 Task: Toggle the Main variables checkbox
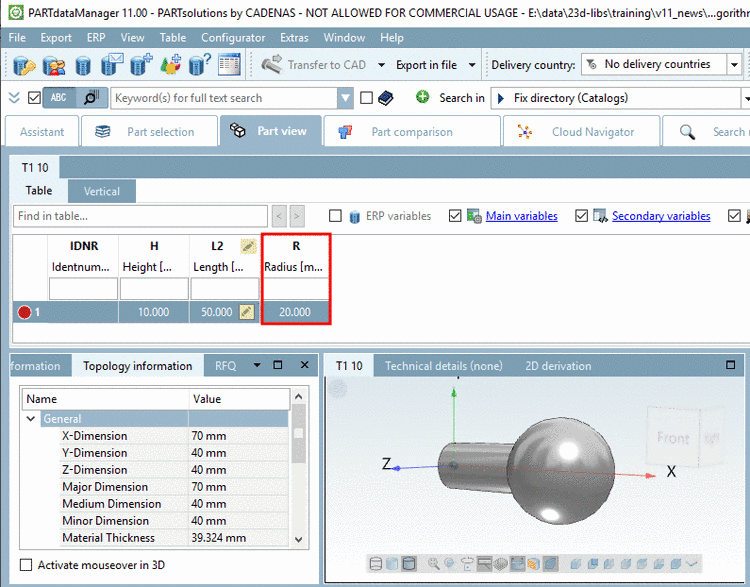(x=456, y=216)
